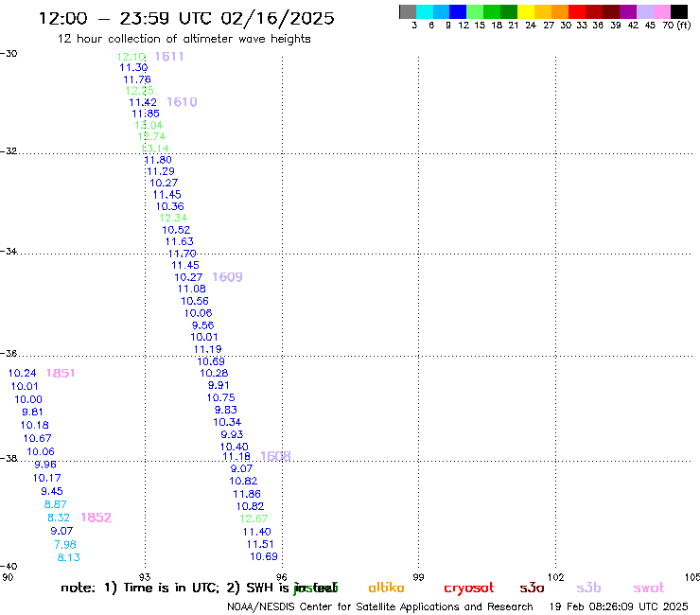Click the longitude axis label 102
700x615 pixels.
coord(555,577)
